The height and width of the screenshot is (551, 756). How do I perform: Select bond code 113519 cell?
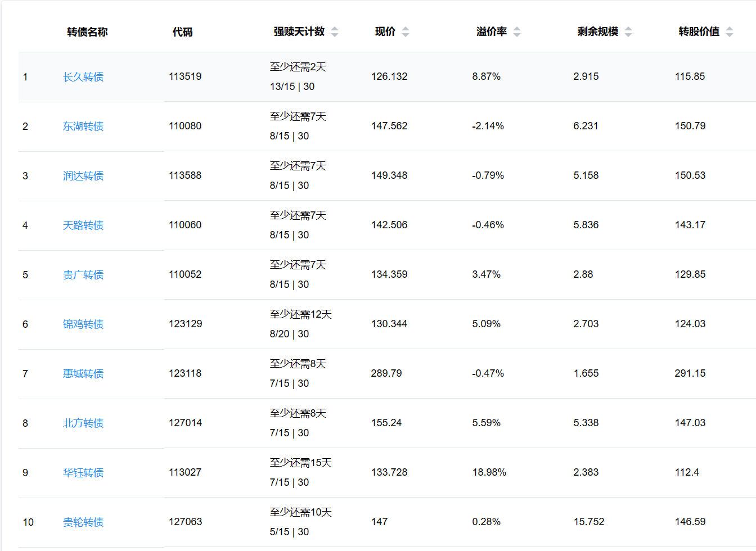click(x=185, y=76)
